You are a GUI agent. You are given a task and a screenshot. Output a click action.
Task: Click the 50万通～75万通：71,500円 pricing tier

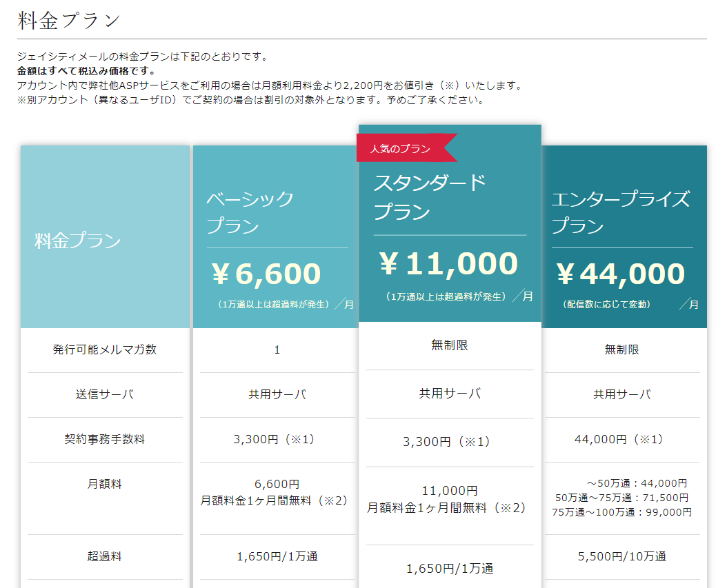(621, 498)
